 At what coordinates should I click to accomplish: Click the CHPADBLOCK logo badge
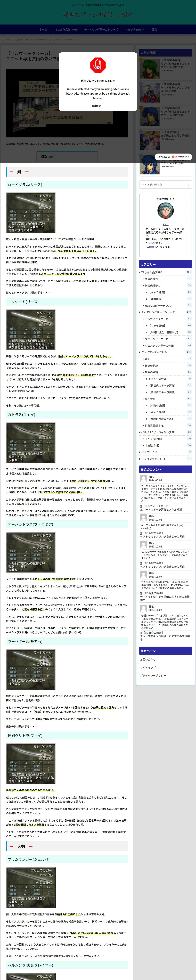[x=180, y=157]
